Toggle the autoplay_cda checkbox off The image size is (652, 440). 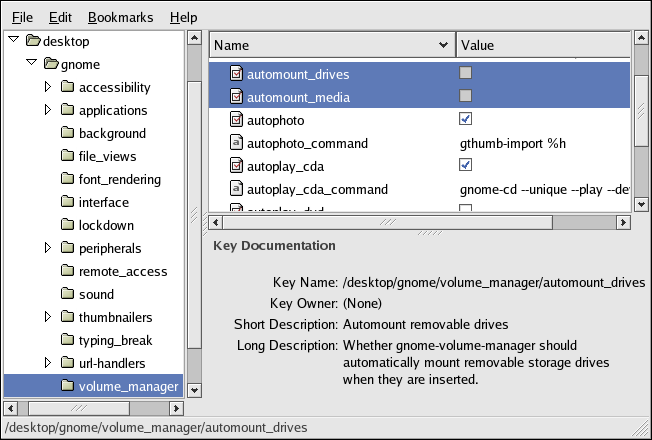coord(465,164)
